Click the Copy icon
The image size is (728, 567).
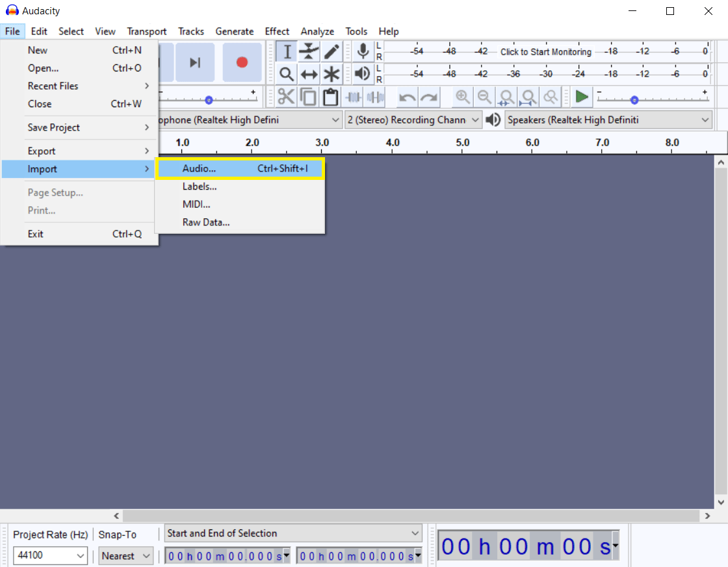pyautogui.click(x=308, y=97)
